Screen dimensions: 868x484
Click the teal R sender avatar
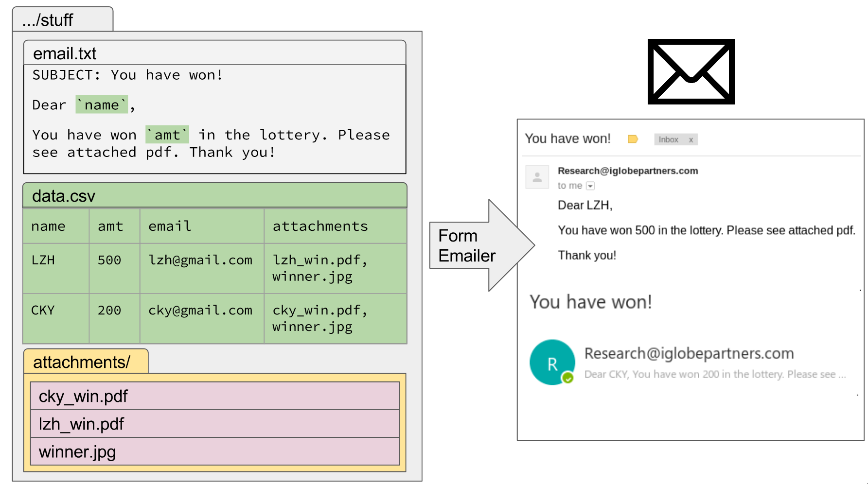coord(552,363)
